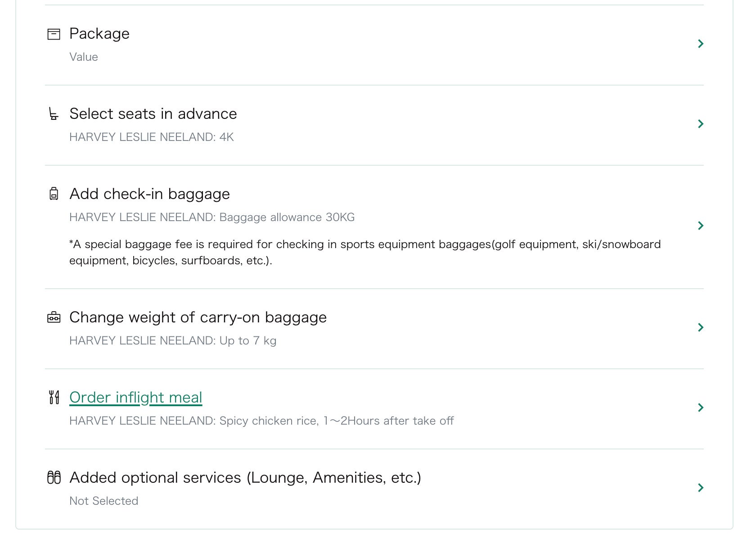Click Not Selected under optional services
Image resolution: width=756 pixels, height=553 pixels.
coord(103,500)
